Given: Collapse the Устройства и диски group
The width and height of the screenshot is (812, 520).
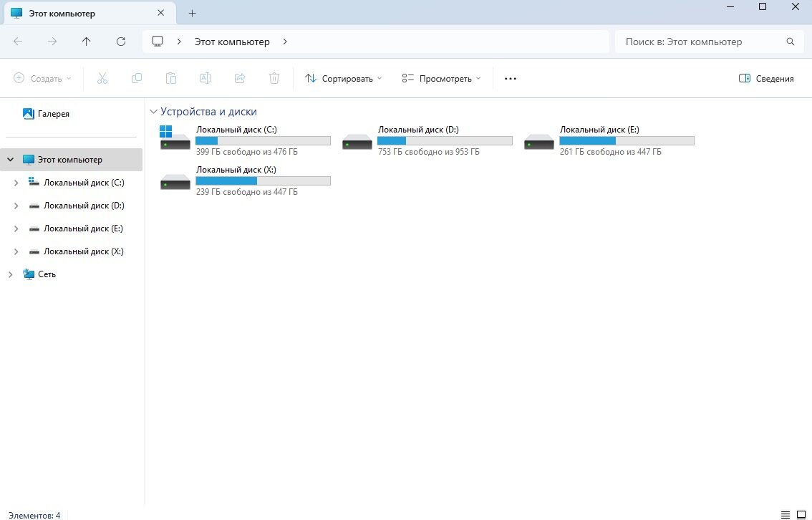Looking at the screenshot, I should 153,112.
